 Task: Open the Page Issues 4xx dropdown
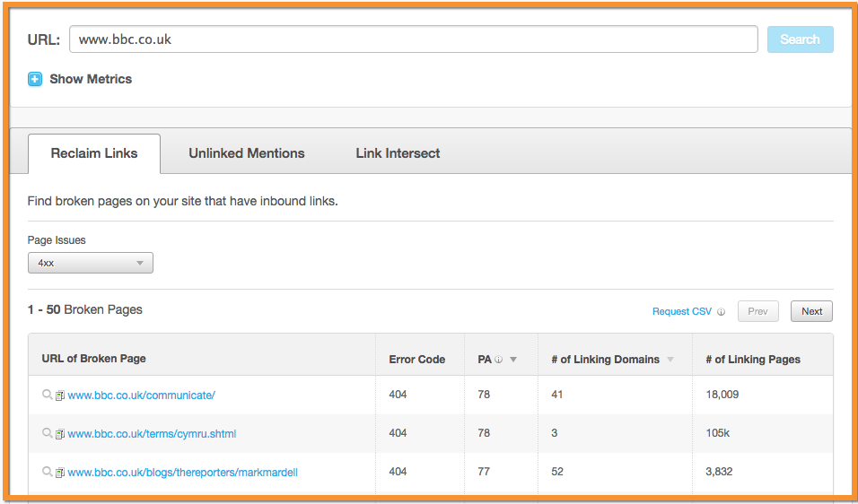click(90, 263)
